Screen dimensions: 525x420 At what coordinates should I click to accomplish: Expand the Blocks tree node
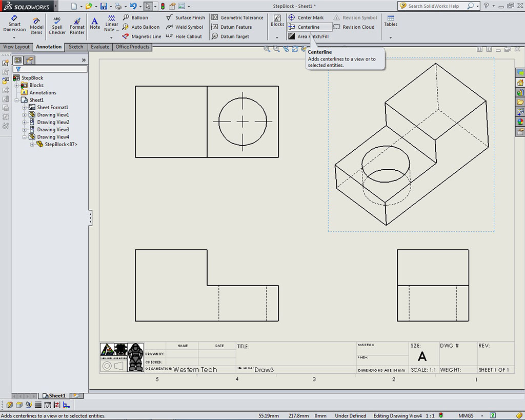click(x=17, y=85)
